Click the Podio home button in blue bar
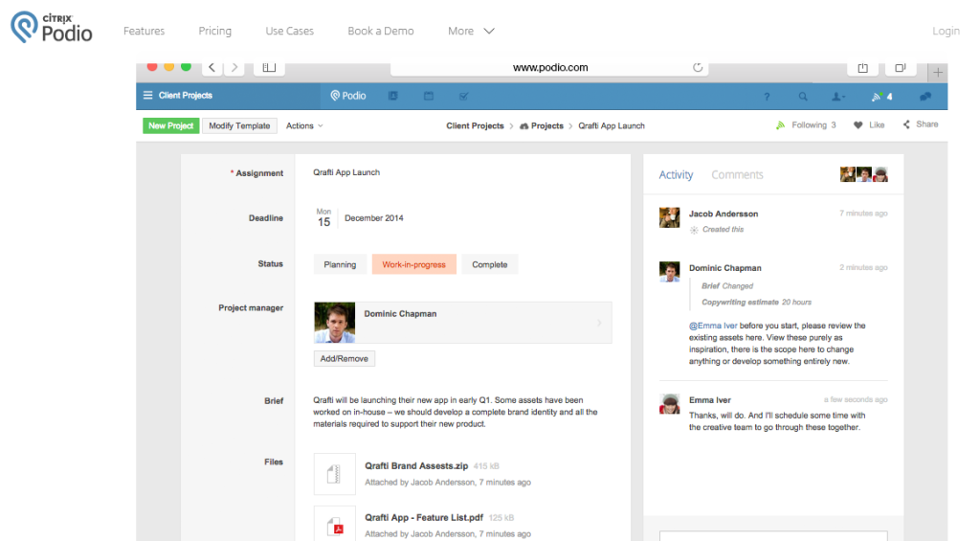 pyautogui.click(x=348, y=96)
